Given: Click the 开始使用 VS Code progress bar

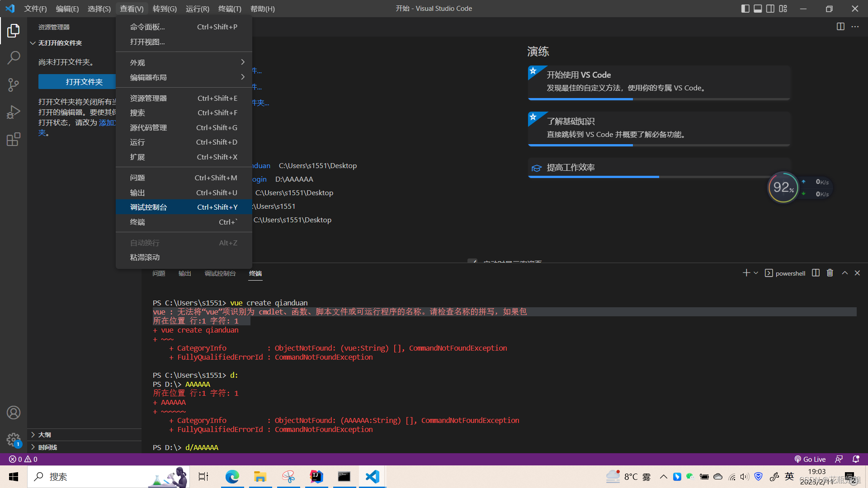Looking at the screenshot, I should (x=580, y=99).
